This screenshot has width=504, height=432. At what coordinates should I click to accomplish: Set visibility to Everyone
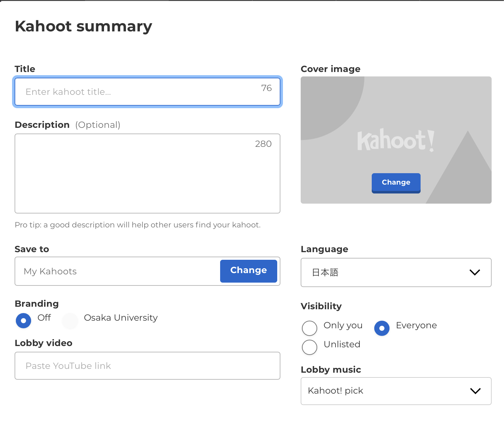point(382,328)
